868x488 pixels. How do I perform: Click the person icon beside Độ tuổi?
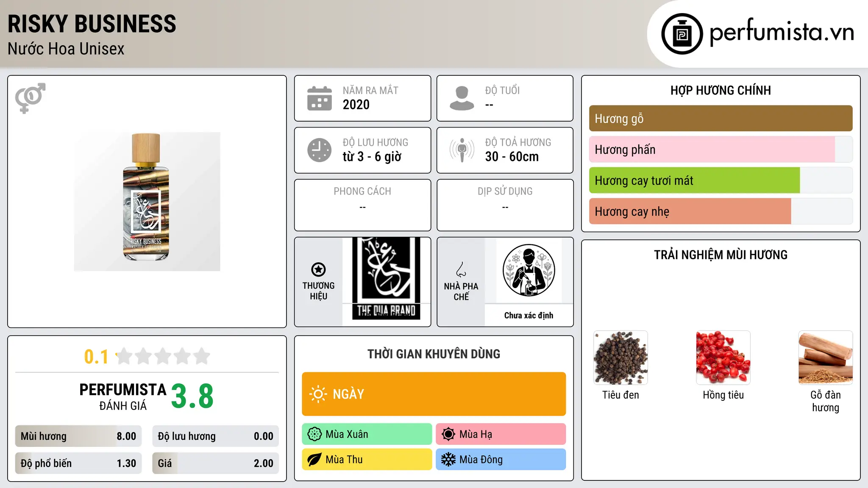point(462,98)
